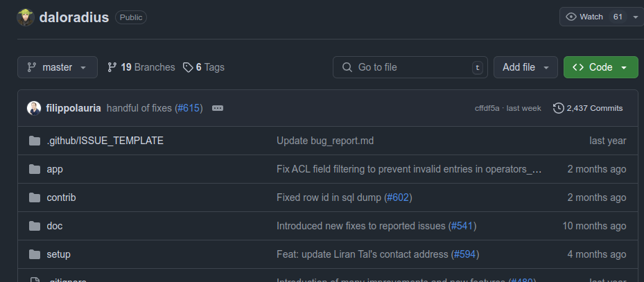This screenshot has width=644, height=282.
Task: Click the folder icon for doc
Action: (x=35, y=226)
